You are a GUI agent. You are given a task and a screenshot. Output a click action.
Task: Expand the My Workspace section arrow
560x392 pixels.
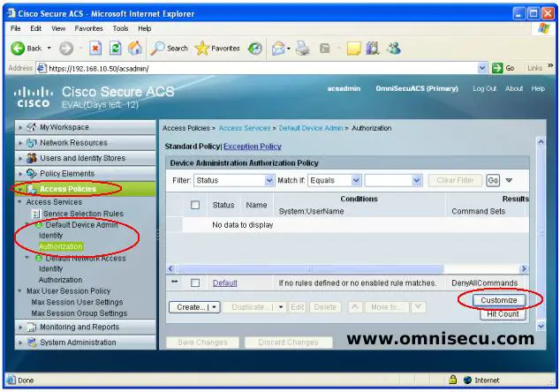pyautogui.click(x=20, y=127)
